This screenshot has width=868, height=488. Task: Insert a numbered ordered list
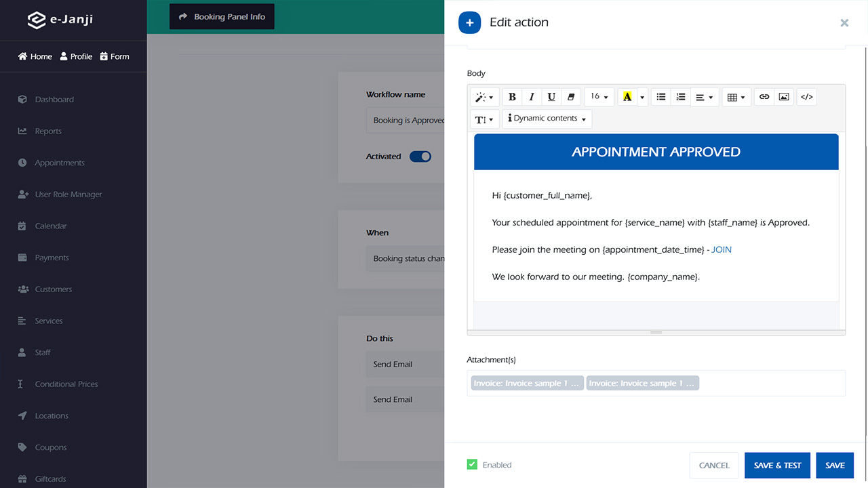[x=681, y=97]
